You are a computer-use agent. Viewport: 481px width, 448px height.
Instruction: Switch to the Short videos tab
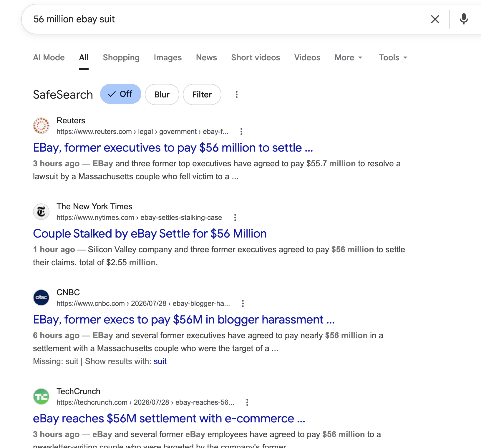pos(256,57)
